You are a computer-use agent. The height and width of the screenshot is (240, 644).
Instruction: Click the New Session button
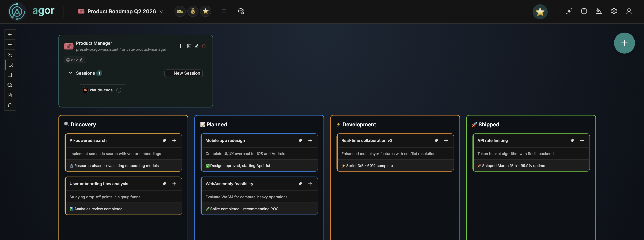tap(183, 73)
